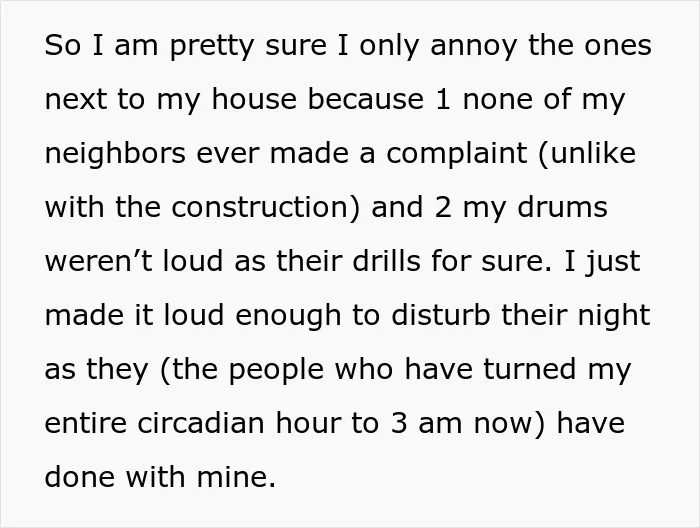Click the word "construction)"
700x528 pixels.
pyautogui.click(x=266, y=208)
